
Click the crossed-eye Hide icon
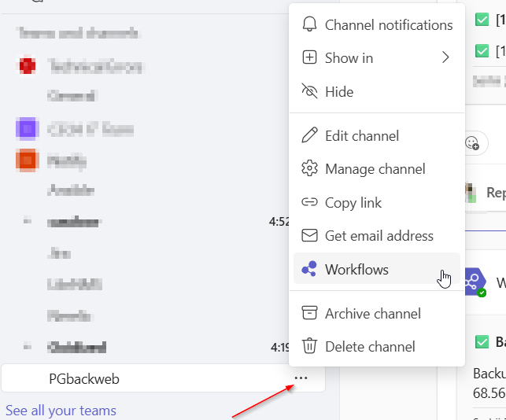310,91
